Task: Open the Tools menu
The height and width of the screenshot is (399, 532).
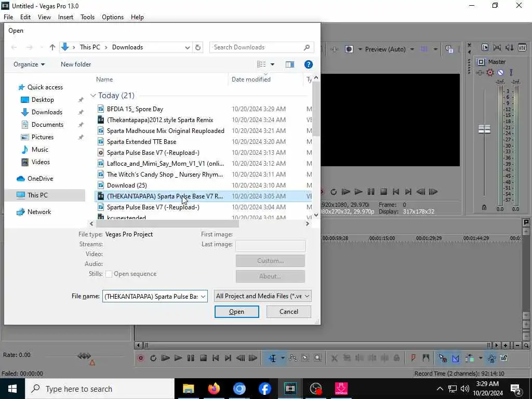Action: [x=87, y=17]
